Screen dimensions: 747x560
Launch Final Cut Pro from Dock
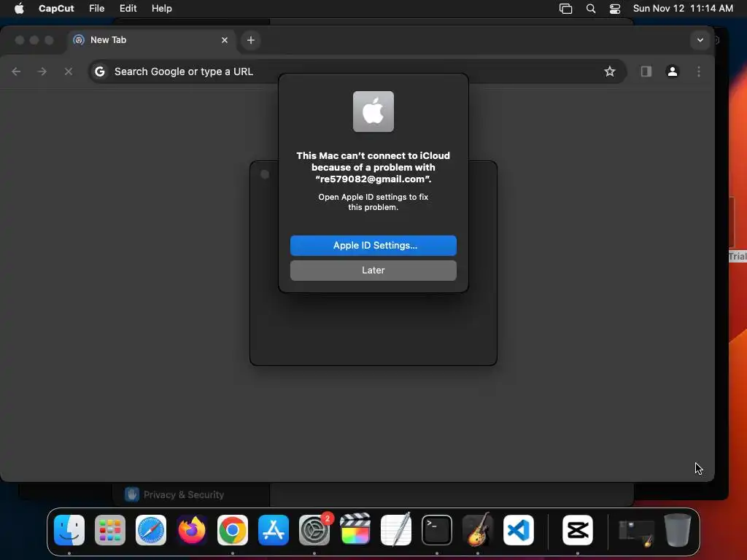(355, 529)
